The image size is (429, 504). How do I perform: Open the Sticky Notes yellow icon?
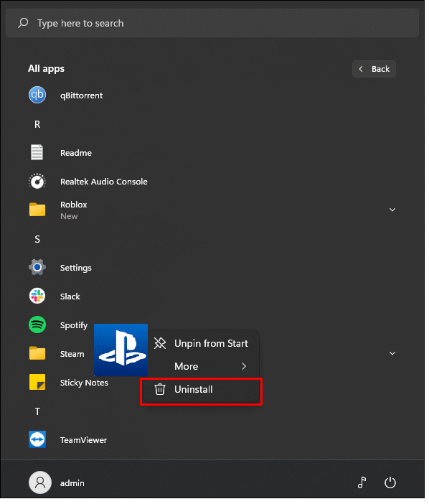[37, 383]
